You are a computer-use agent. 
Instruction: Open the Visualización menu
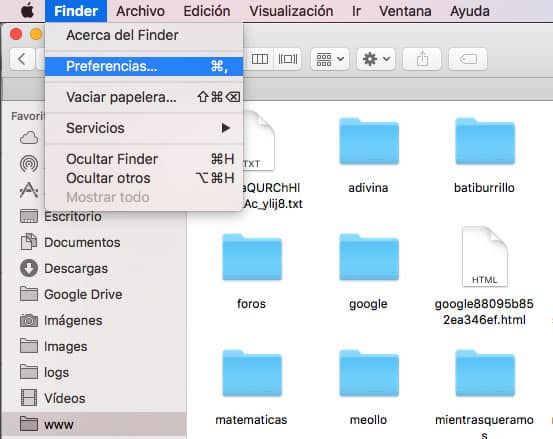(291, 11)
